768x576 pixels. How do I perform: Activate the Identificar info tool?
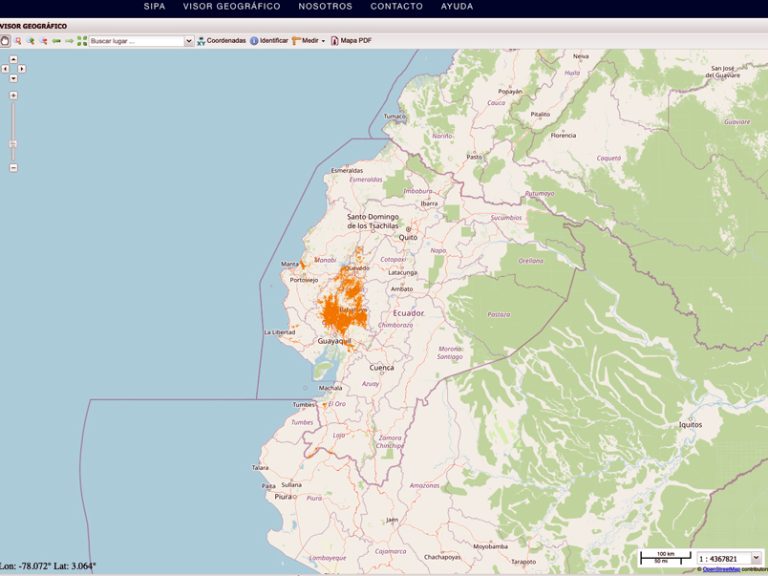[x=269, y=41]
